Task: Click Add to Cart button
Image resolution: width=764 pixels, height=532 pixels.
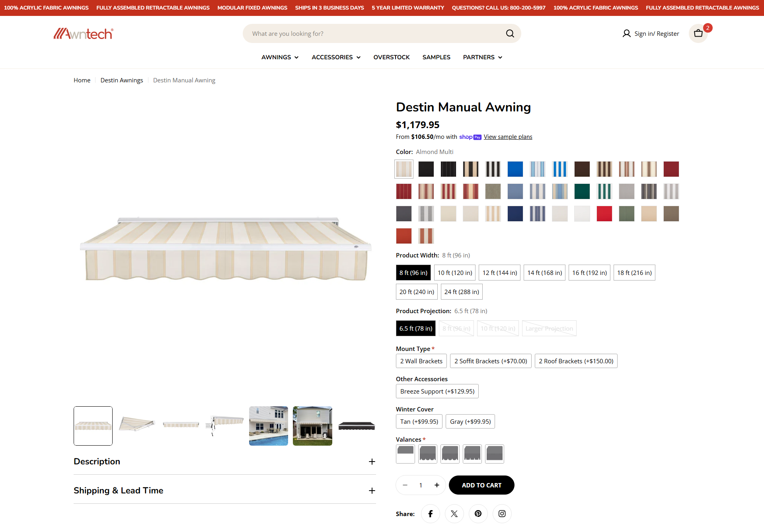Action: [481, 485]
